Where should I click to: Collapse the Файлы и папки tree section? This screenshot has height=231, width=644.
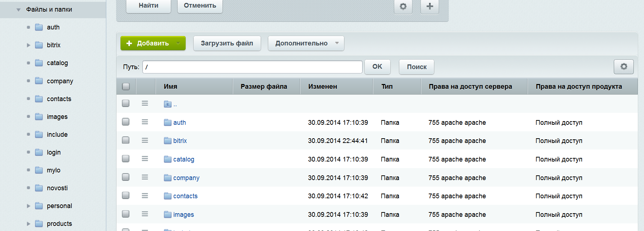pos(19,10)
